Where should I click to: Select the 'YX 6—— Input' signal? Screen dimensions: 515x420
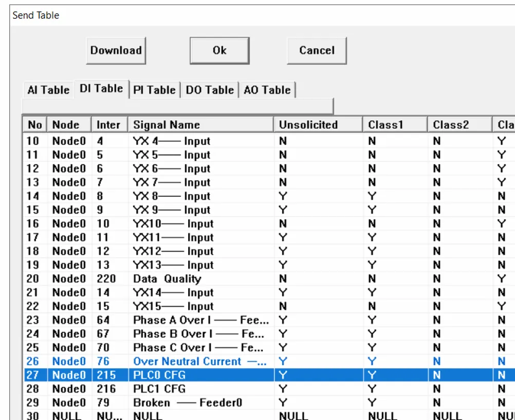pyautogui.click(x=172, y=168)
